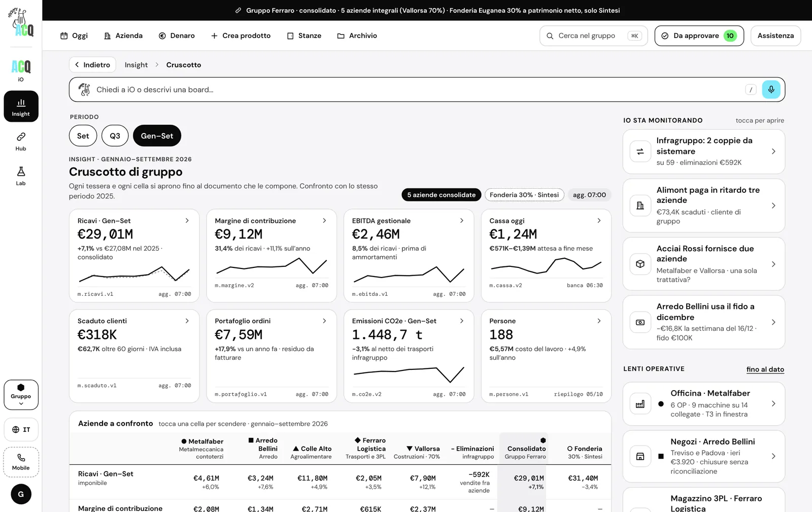Expand the Cassa oggi card chevron
The image size is (812, 512).
tap(599, 221)
